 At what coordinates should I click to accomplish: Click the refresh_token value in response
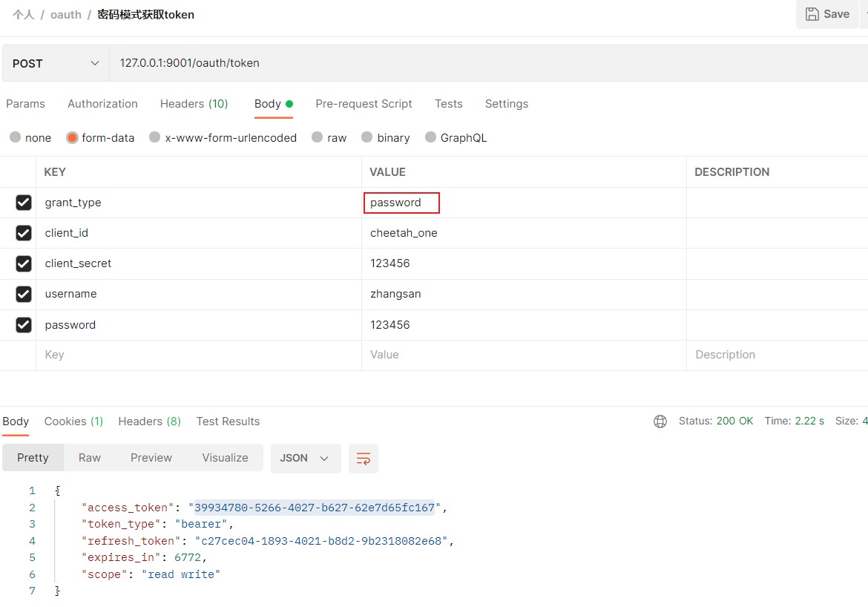click(x=321, y=541)
